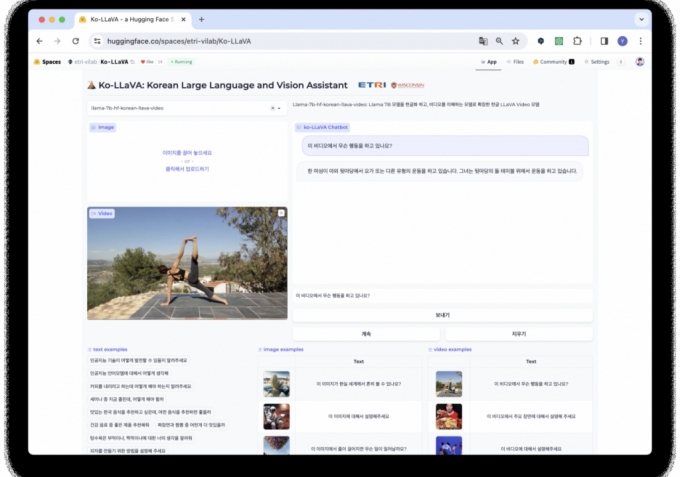This screenshot has height=477, width=680.
Task: Click the ETRI logo in the header
Action: click(372, 85)
